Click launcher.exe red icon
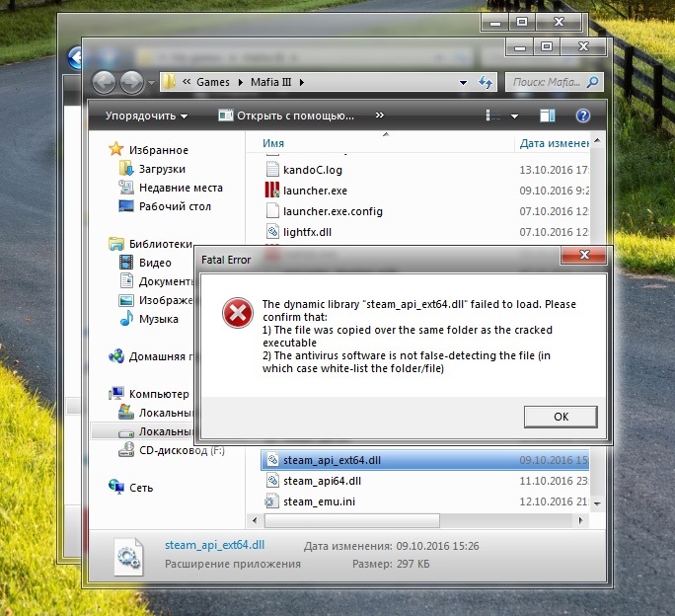Viewport: 675px width, 616px height. tap(272, 190)
